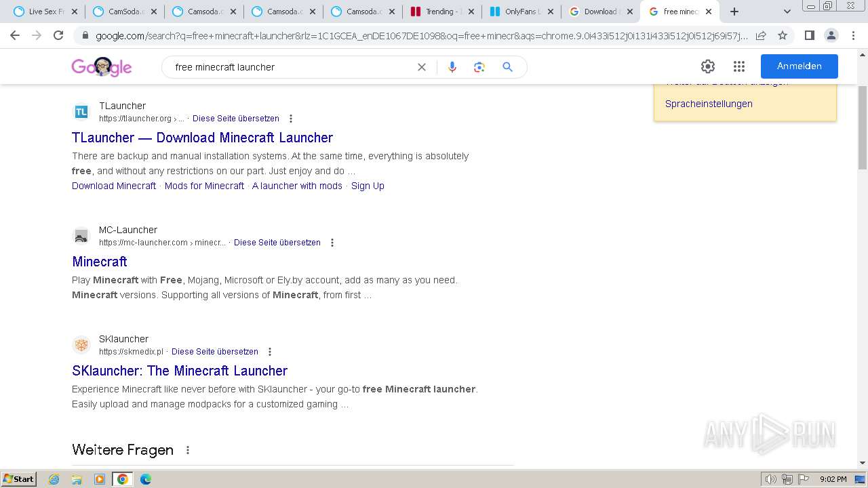Share this page from address bar
868x488 pixels.
761,35
